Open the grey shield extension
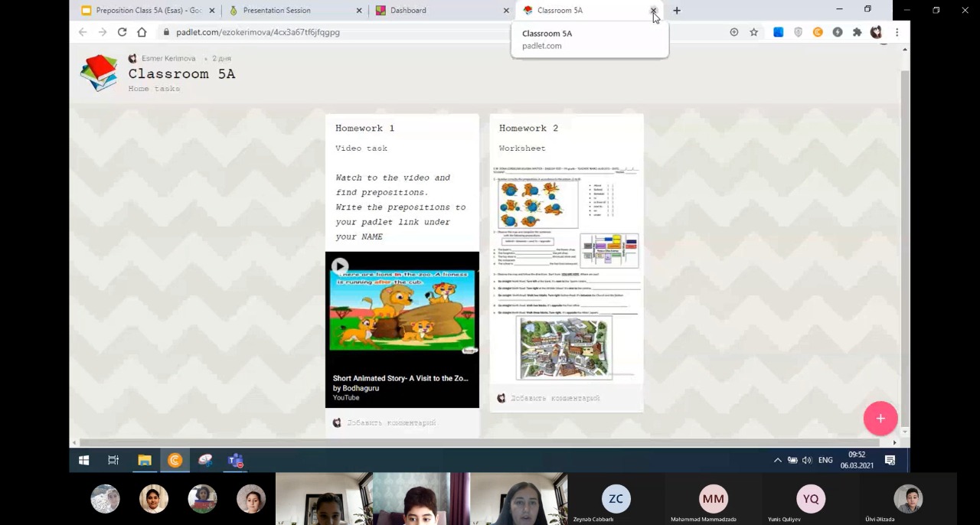The image size is (980, 525). tap(799, 32)
